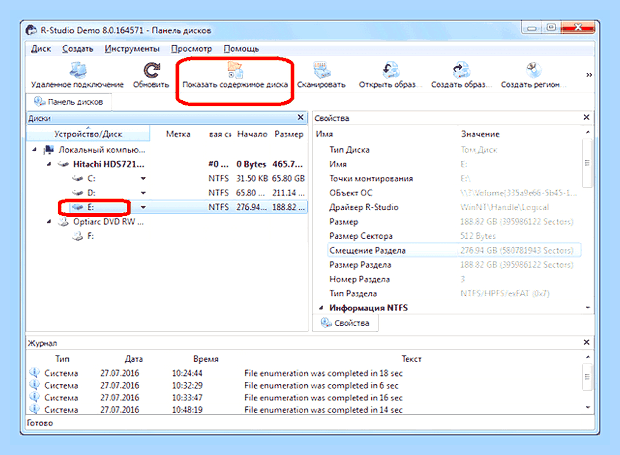Open the Создать menu
This screenshot has width=620, height=455.
(78, 49)
